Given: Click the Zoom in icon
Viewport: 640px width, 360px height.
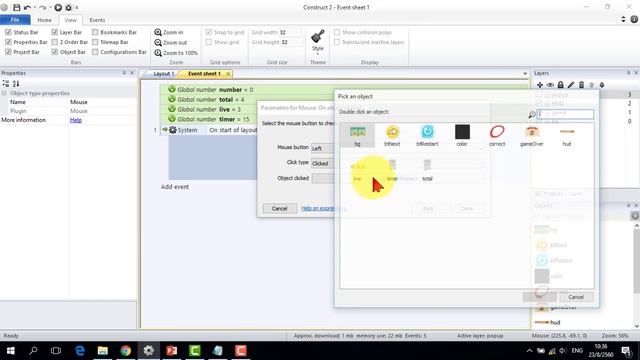Looking at the screenshot, I should 158,32.
